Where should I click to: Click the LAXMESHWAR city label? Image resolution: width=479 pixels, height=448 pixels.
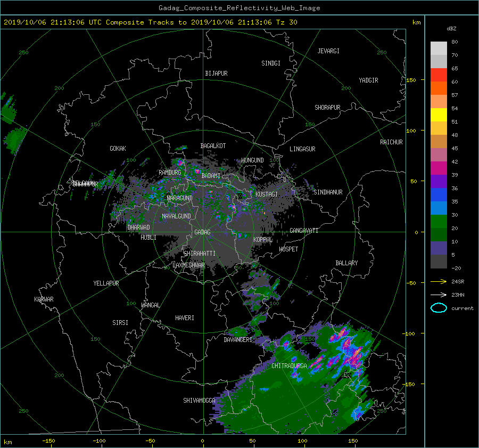pos(188,265)
